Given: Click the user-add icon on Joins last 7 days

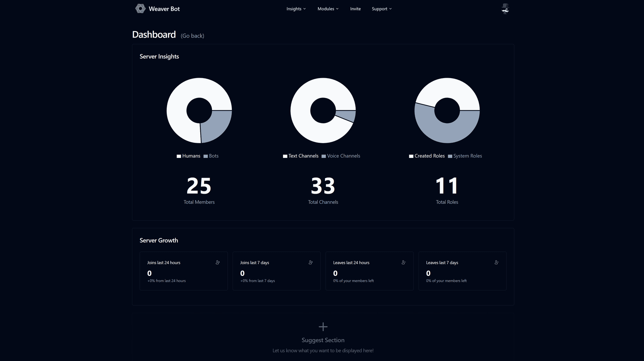Looking at the screenshot, I should click(x=310, y=262).
